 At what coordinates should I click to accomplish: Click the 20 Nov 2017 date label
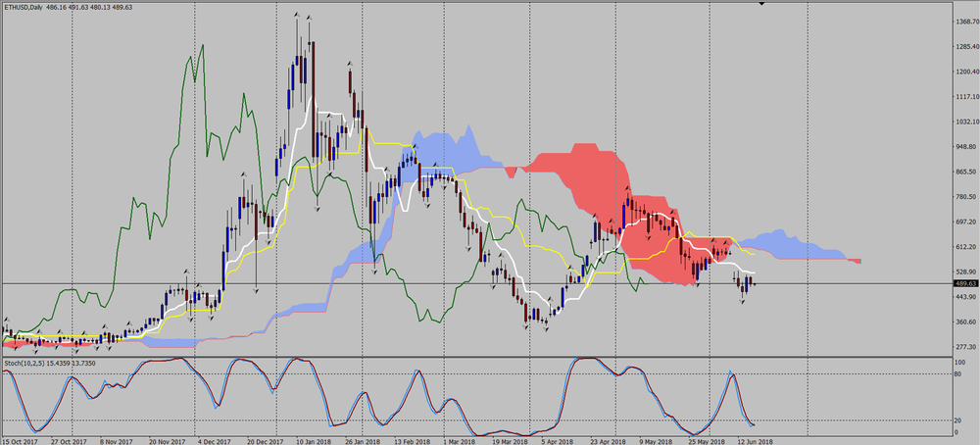click(x=167, y=441)
